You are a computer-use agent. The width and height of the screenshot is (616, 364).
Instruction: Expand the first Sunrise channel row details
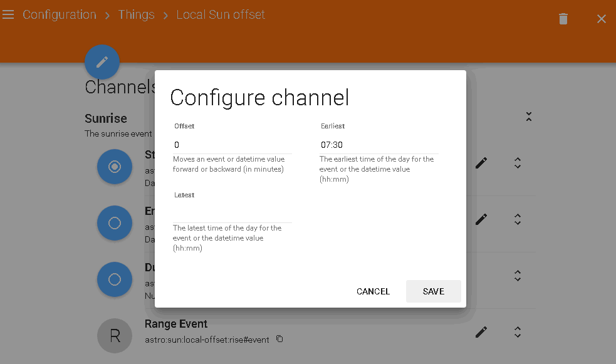coord(518,163)
